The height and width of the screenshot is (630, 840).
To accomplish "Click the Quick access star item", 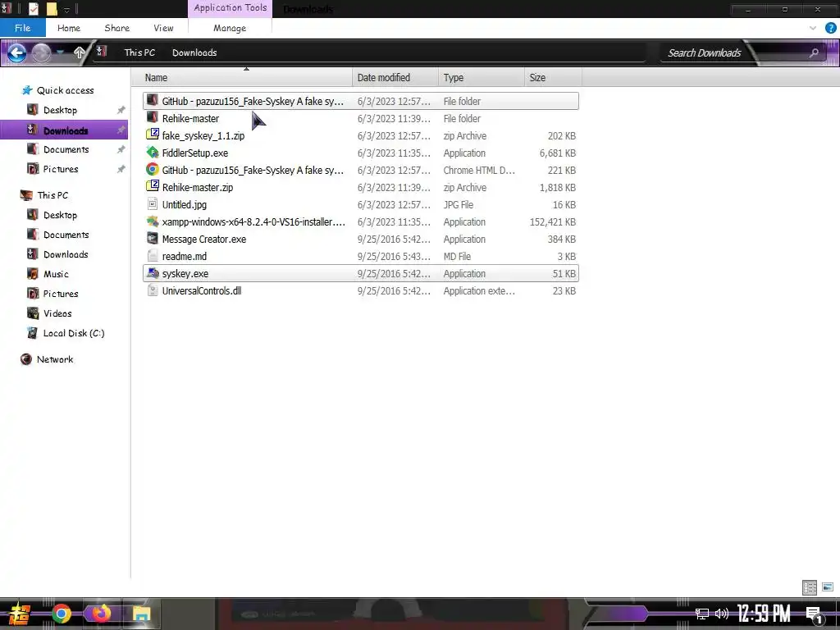I will click(x=58, y=90).
